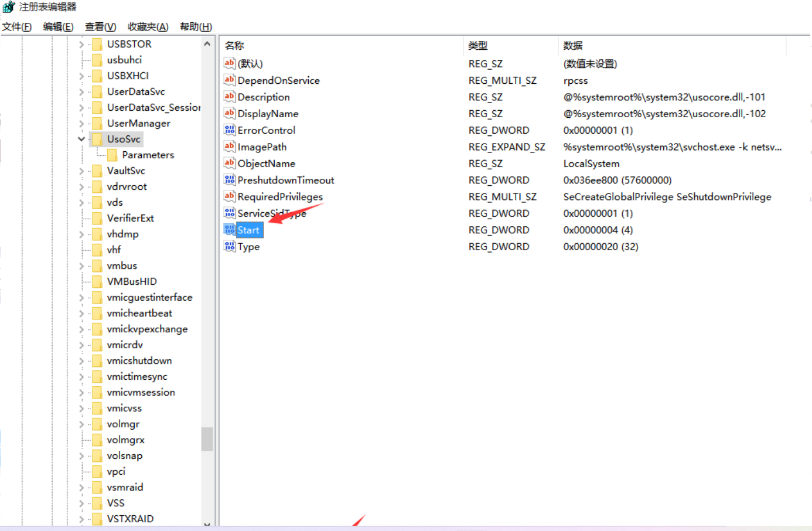Click the DWORD icon next to Type
812x531 pixels.
coord(229,247)
